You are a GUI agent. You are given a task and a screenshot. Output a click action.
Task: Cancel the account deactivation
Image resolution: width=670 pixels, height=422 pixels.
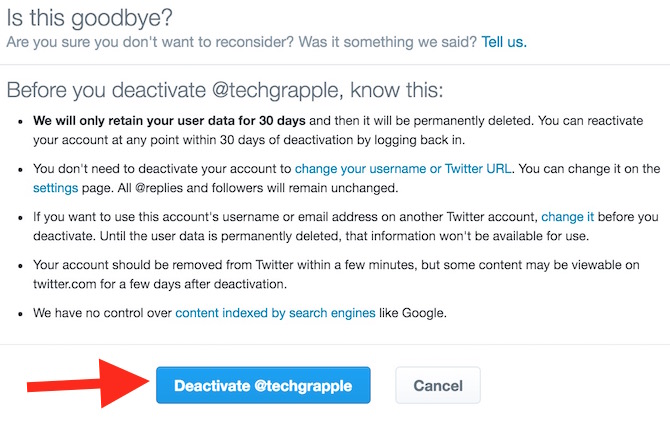point(437,385)
